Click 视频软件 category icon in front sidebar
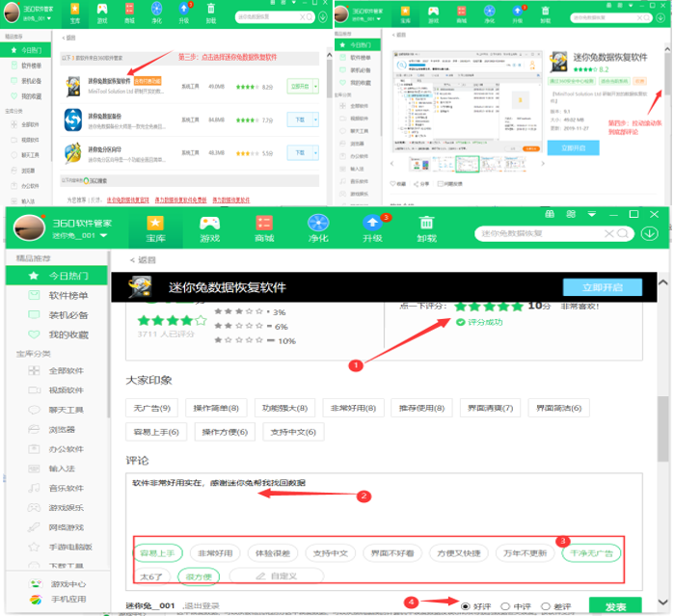 coord(34,389)
